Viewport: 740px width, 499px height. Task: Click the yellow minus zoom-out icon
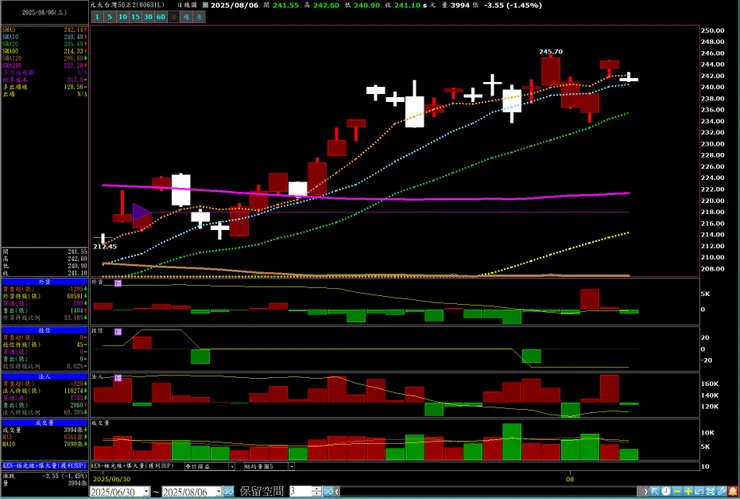tap(677, 491)
